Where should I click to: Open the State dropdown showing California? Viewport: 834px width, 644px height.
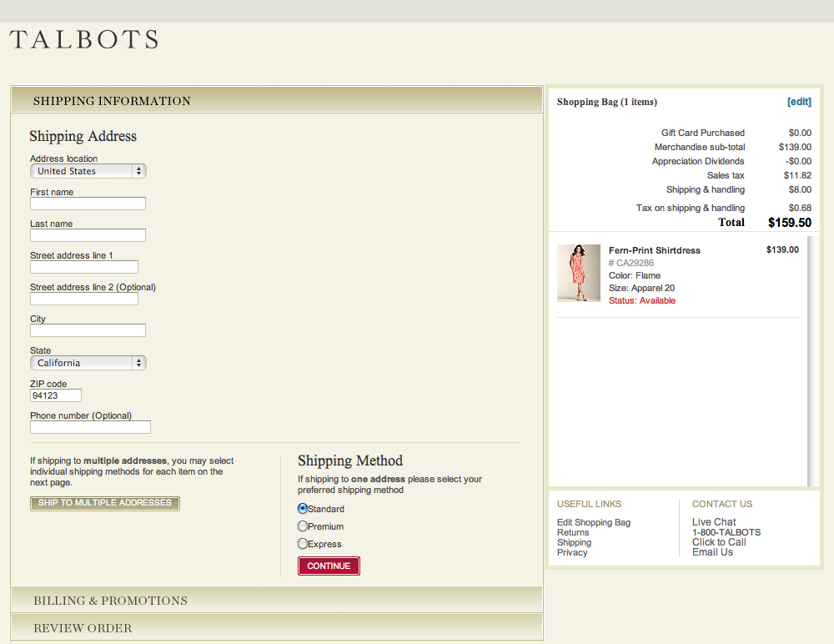click(x=88, y=362)
